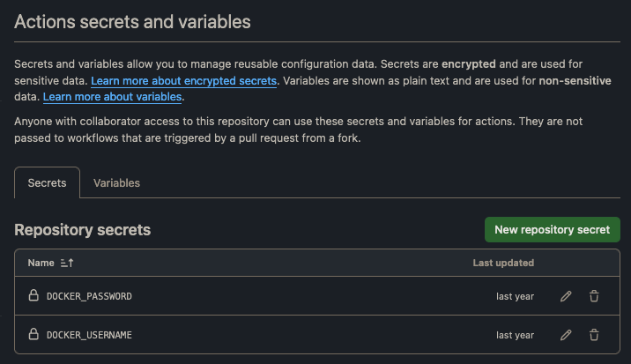
Task: Delete the DOCKER_USERNAME secret trash icon
Action: [x=594, y=335]
